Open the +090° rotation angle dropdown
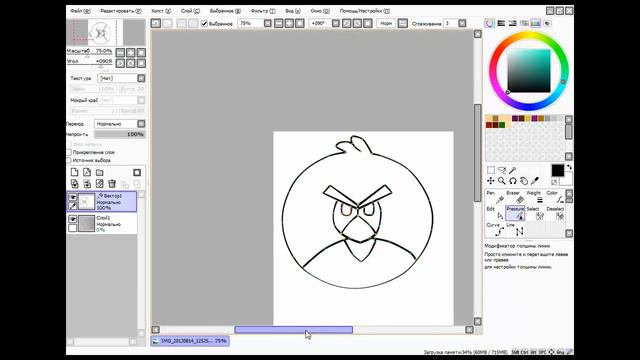The height and width of the screenshot is (360, 640). [336, 24]
